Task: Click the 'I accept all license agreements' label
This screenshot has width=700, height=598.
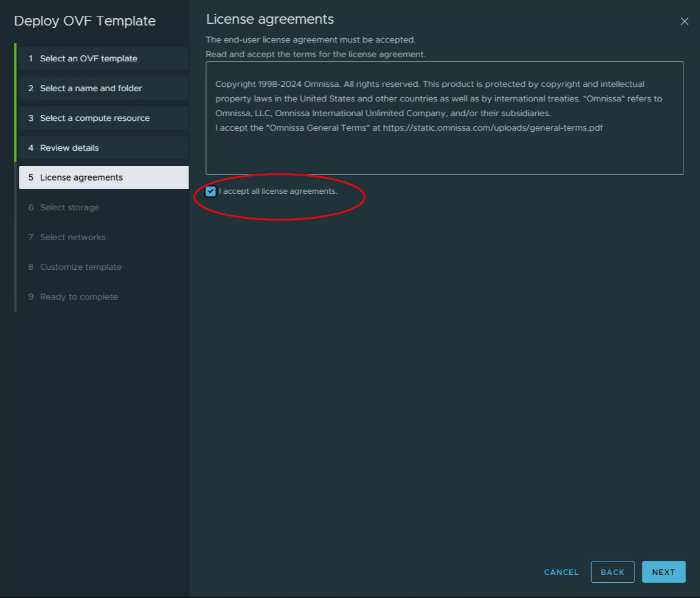Action: [x=278, y=191]
